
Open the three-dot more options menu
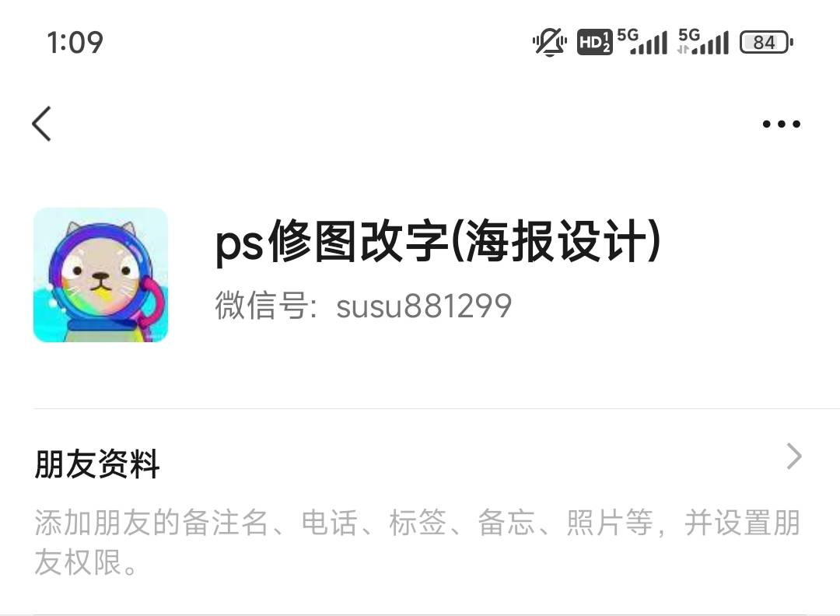(781, 124)
